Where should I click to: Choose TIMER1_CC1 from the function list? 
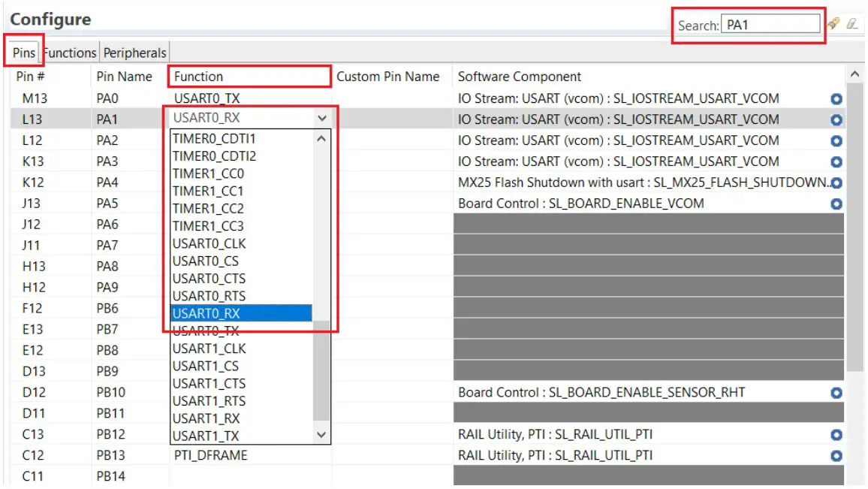point(241,191)
